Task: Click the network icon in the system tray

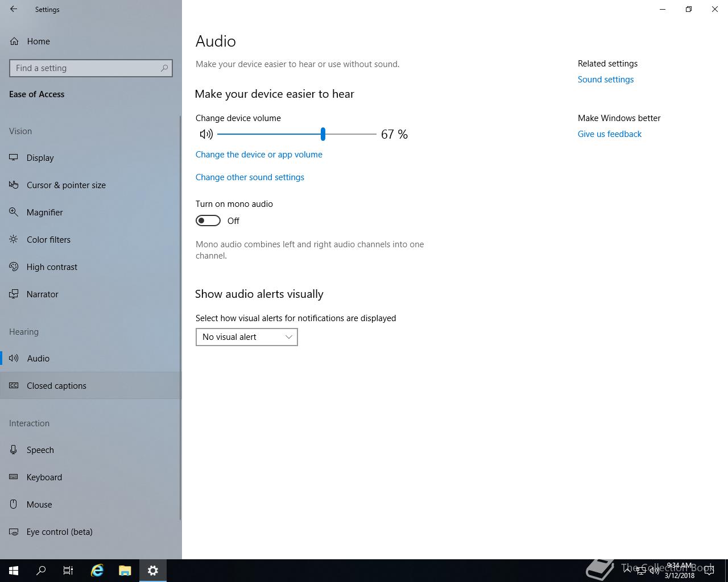Action: [x=641, y=571]
